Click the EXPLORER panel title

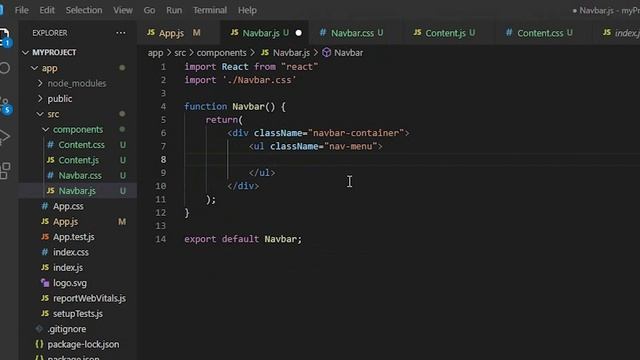pyautogui.click(x=50, y=33)
